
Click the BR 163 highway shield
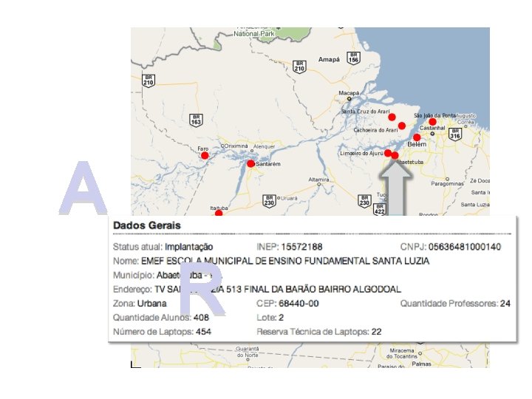coord(196,120)
